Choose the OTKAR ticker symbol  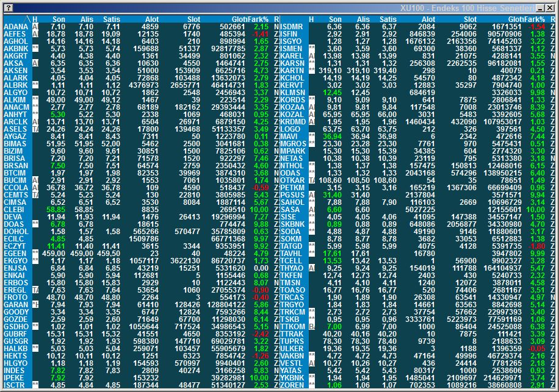pos(292,180)
